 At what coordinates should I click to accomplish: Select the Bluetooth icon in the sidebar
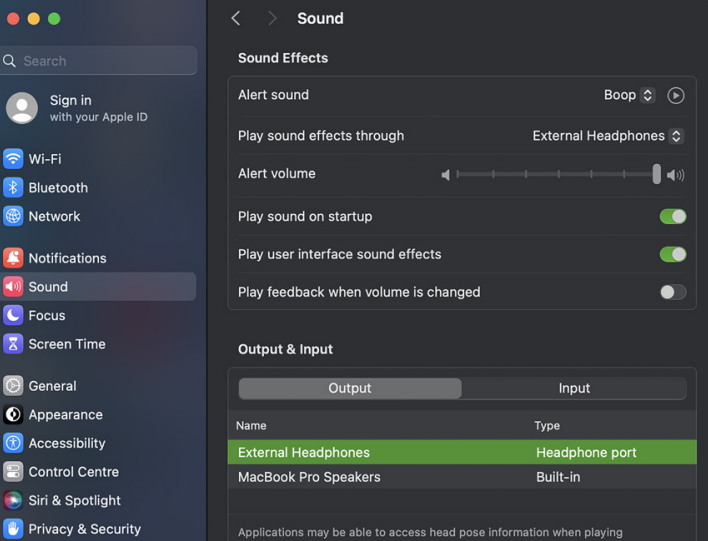coord(13,187)
